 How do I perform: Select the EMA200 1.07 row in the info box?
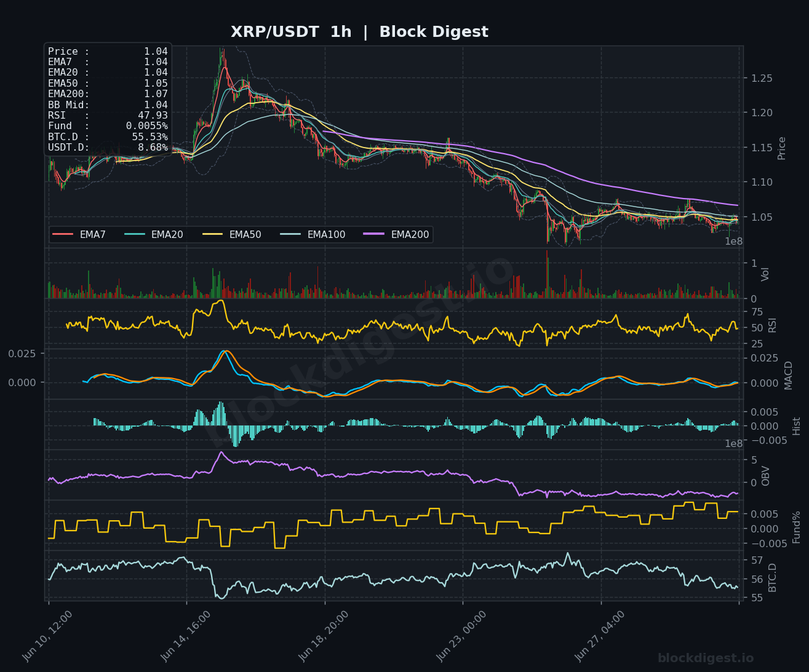[x=108, y=94]
